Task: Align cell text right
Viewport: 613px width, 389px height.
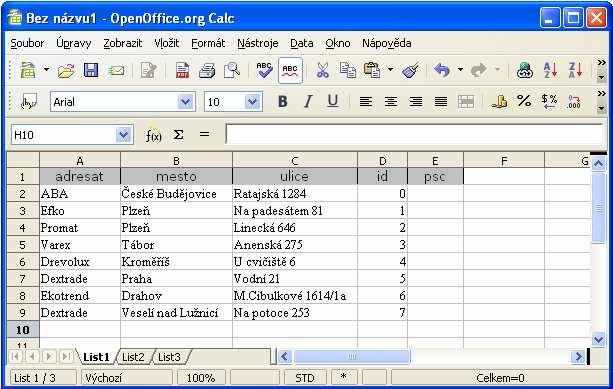Action: click(x=416, y=102)
